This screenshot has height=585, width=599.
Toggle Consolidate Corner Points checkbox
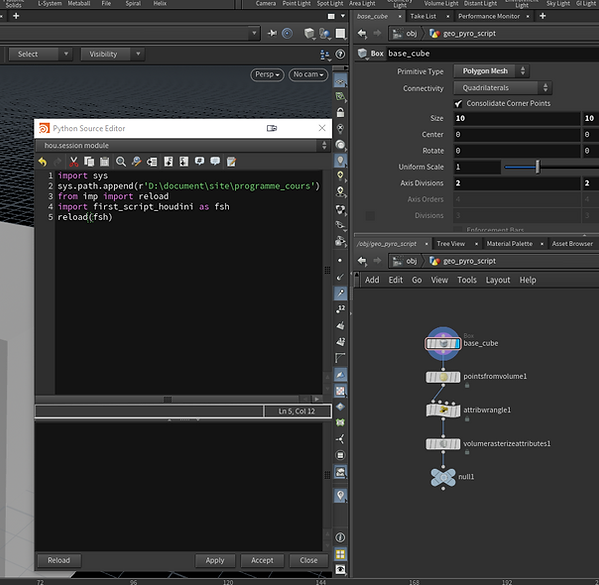pos(458,104)
